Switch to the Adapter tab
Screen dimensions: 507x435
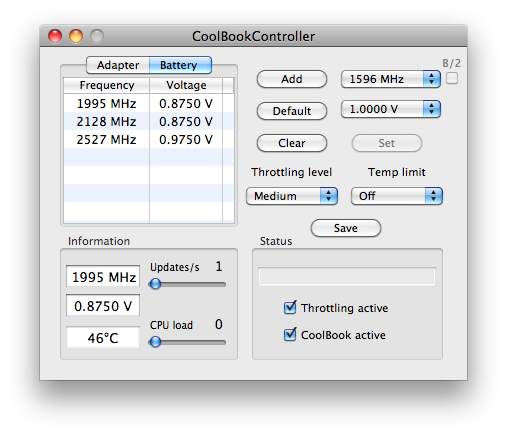(x=118, y=65)
